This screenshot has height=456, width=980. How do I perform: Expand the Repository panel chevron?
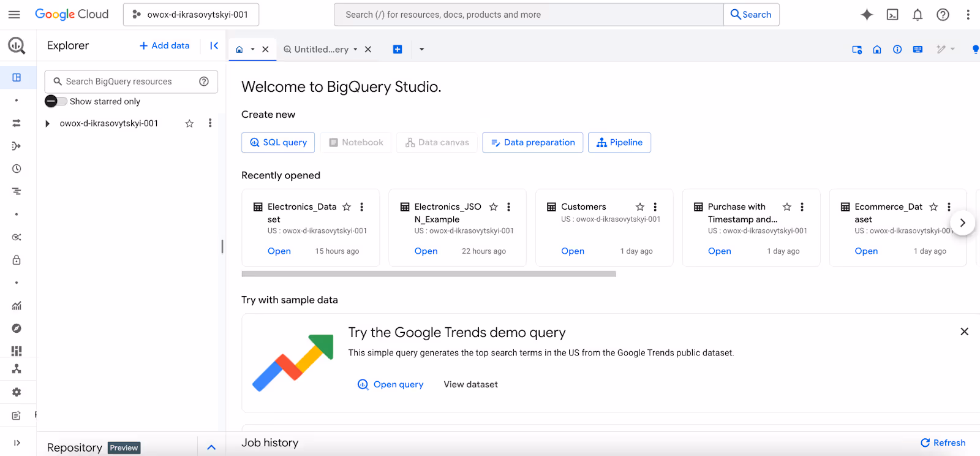pos(211,447)
